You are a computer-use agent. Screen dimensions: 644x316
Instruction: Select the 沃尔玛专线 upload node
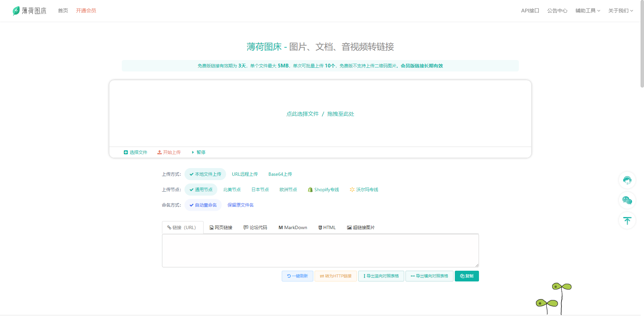[x=364, y=190]
